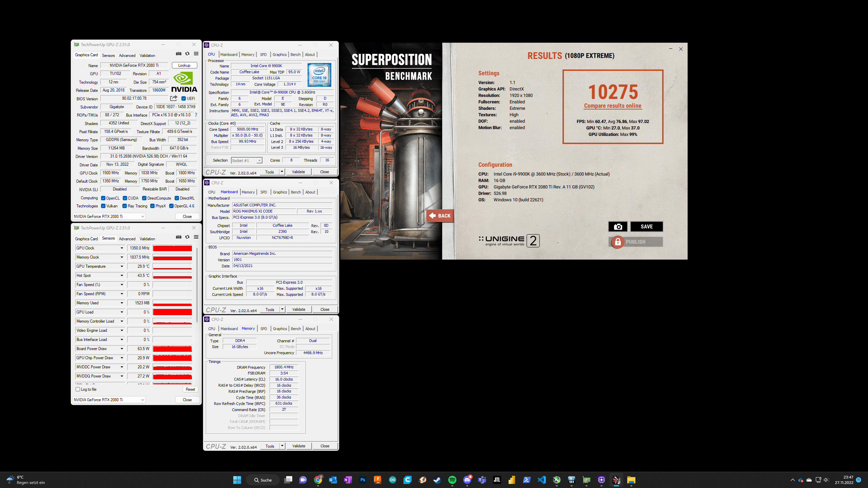Open hamburger menu in GPU-Z Sensors window
868x488 pixels.
tap(196, 237)
